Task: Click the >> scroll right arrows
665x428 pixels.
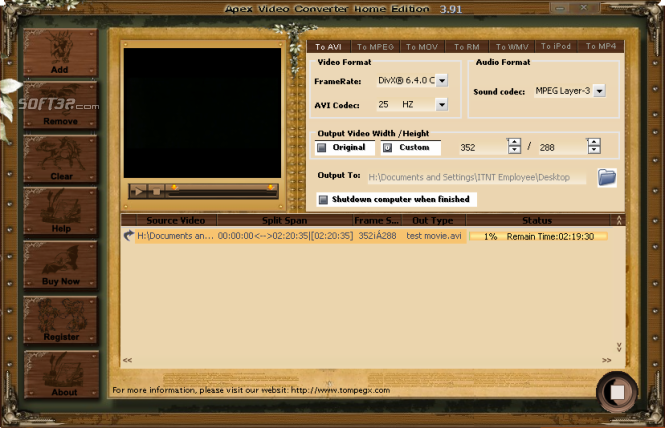Action: 606,360
